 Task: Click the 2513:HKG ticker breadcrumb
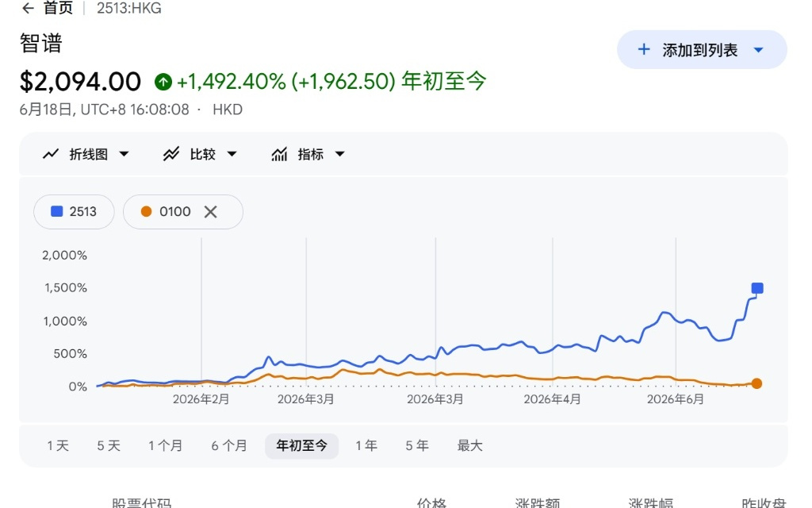click(x=129, y=8)
